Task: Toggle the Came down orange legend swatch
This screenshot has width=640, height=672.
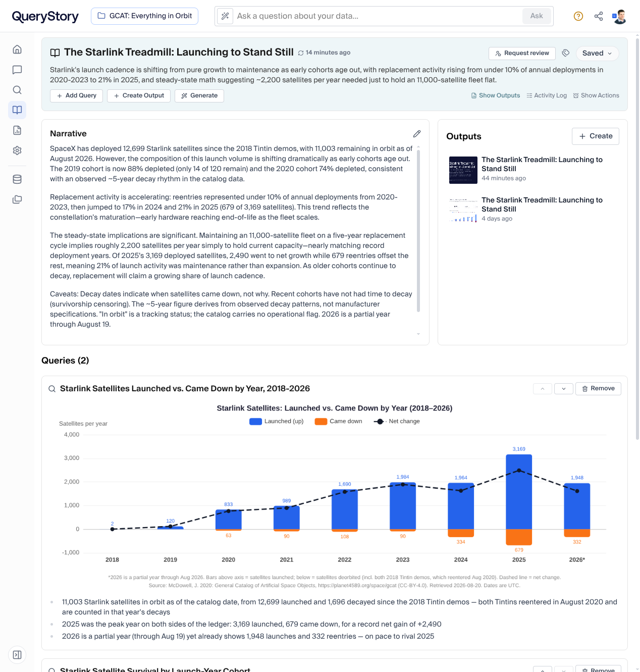Action: click(321, 422)
